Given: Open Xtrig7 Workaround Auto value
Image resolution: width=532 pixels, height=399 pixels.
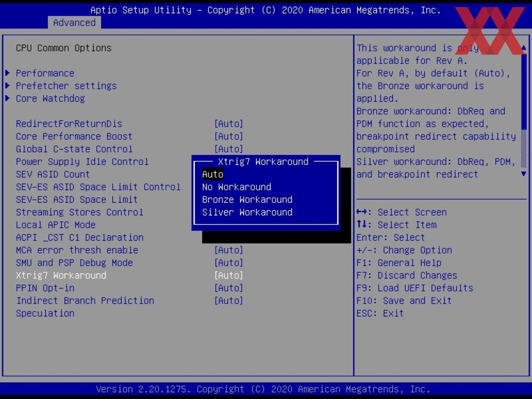Looking at the screenshot, I should 229,275.
